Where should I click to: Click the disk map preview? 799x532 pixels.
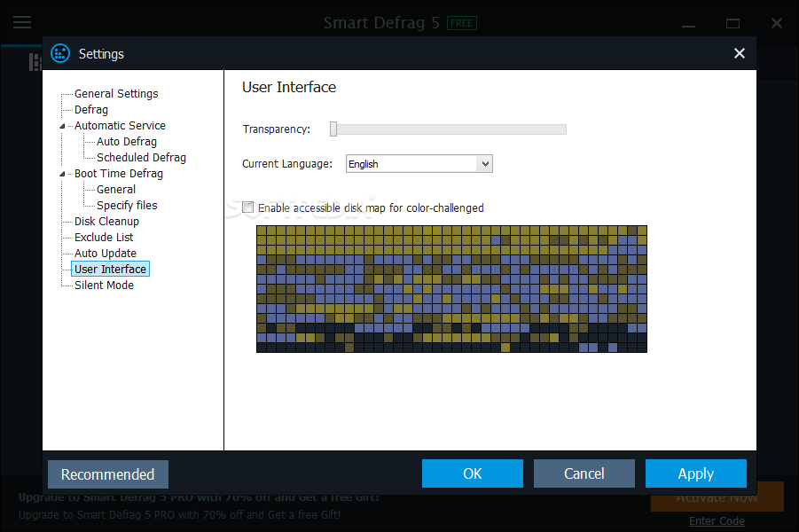[451, 289]
